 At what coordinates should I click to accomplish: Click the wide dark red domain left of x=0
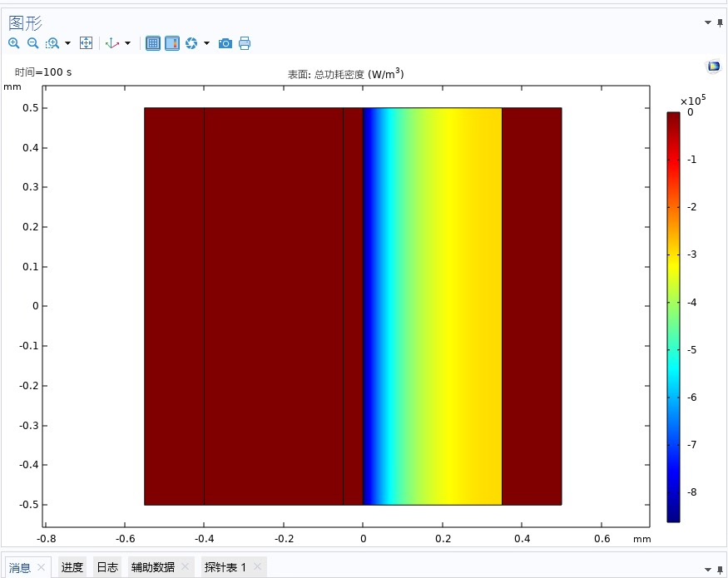pos(274,306)
